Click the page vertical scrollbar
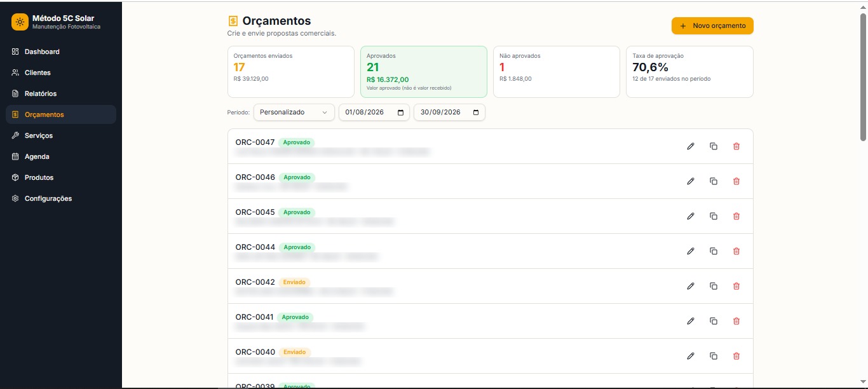Viewport: 868px width, 389px height. 863,76
